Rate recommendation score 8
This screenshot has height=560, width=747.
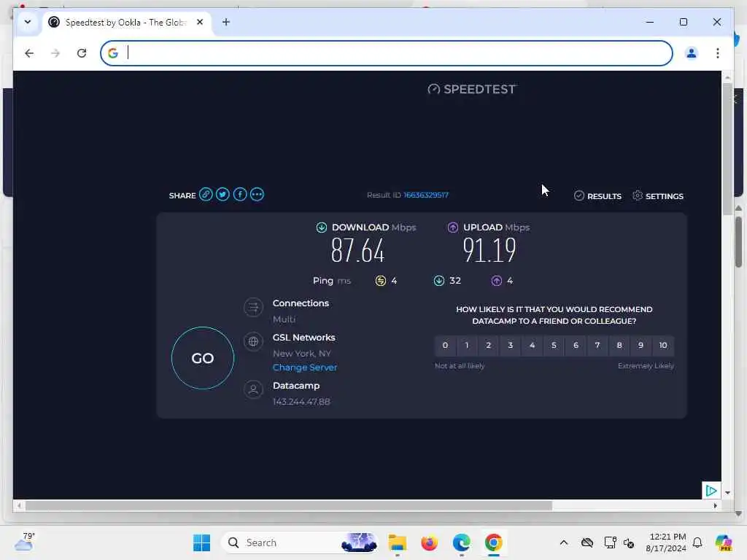[x=619, y=345]
